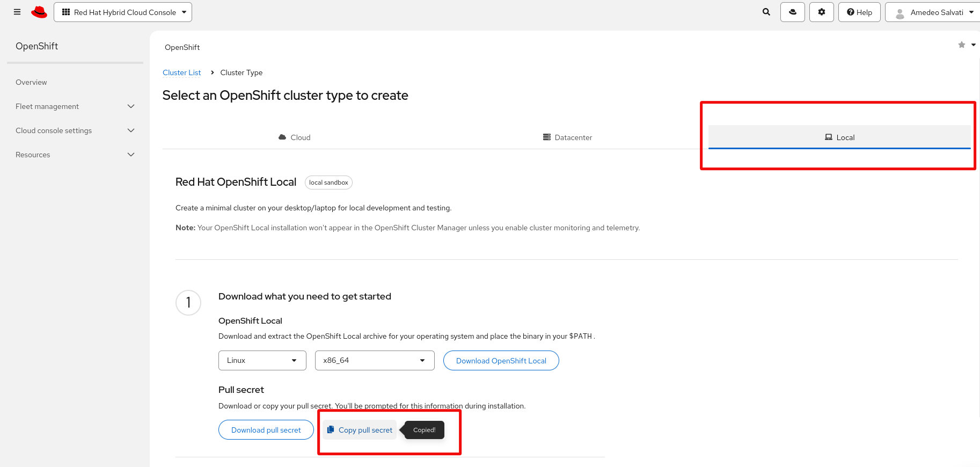Click Copy pull secret button
The height and width of the screenshot is (467, 980).
tap(360, 430)
